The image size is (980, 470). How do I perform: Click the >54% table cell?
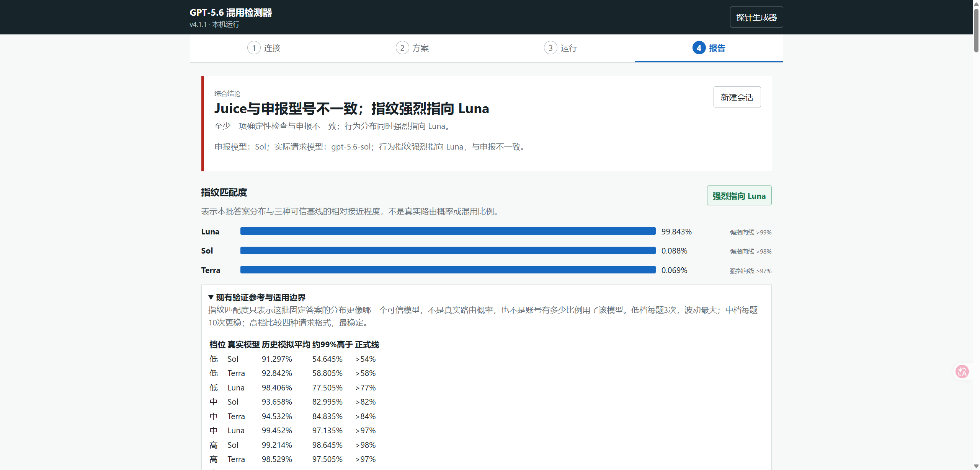click(366, 359)
